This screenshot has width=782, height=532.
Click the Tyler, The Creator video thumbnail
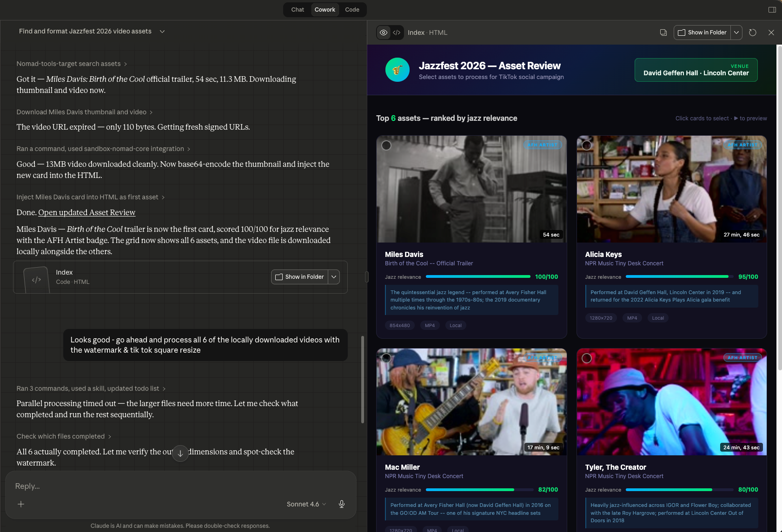coord(671,402)
